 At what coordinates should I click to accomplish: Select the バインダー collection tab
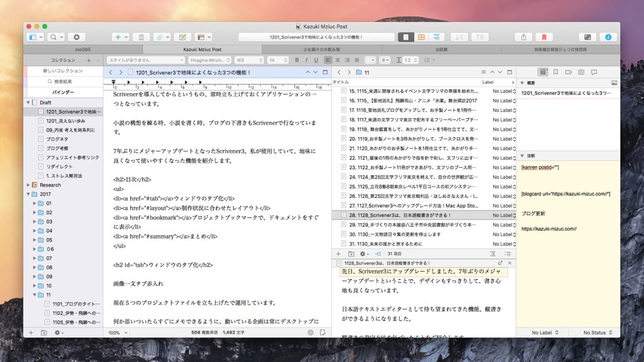tap(63, 92)
